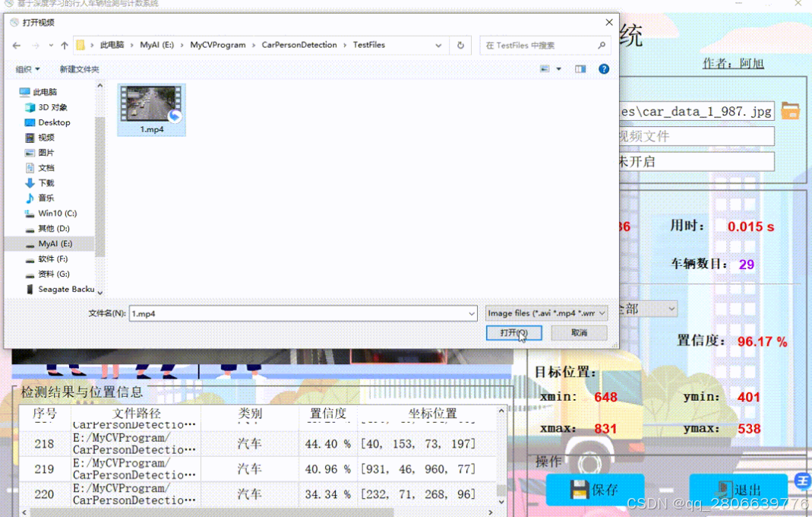Click the TestFiles breadcrumb segment
This screenshot has height=517, width=812.
coord(369,45)
